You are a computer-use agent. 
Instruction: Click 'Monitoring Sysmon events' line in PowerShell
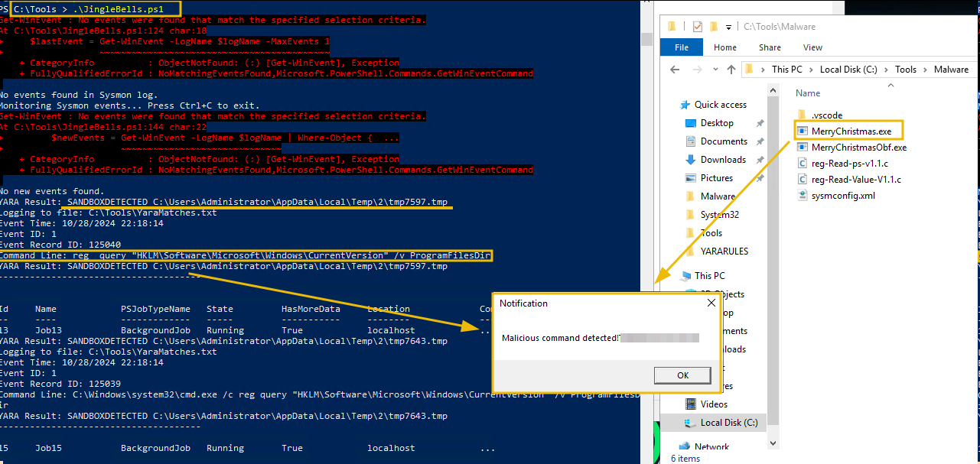click(x=129, y=105)
